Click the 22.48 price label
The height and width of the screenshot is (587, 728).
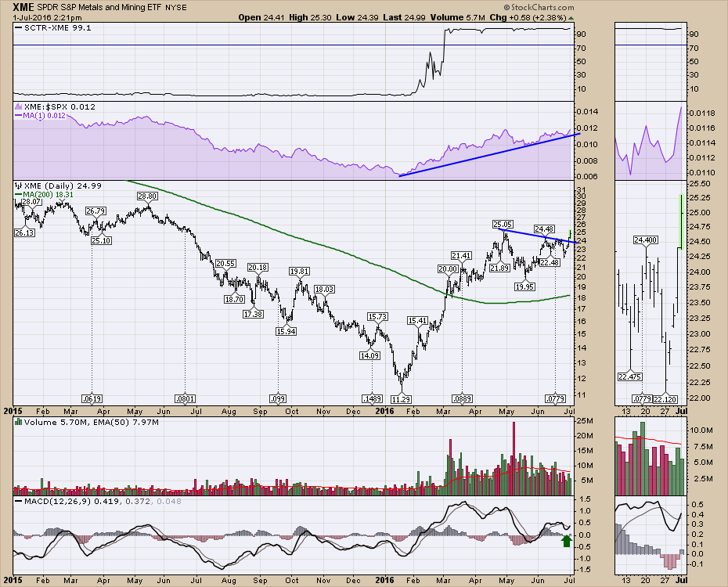pyautogui.click(x=550, y=263)
